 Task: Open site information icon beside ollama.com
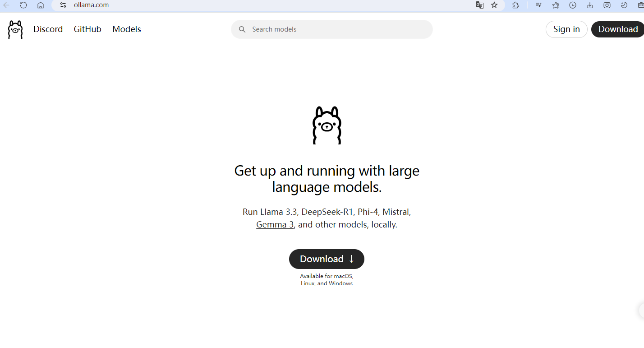point(63,5)
